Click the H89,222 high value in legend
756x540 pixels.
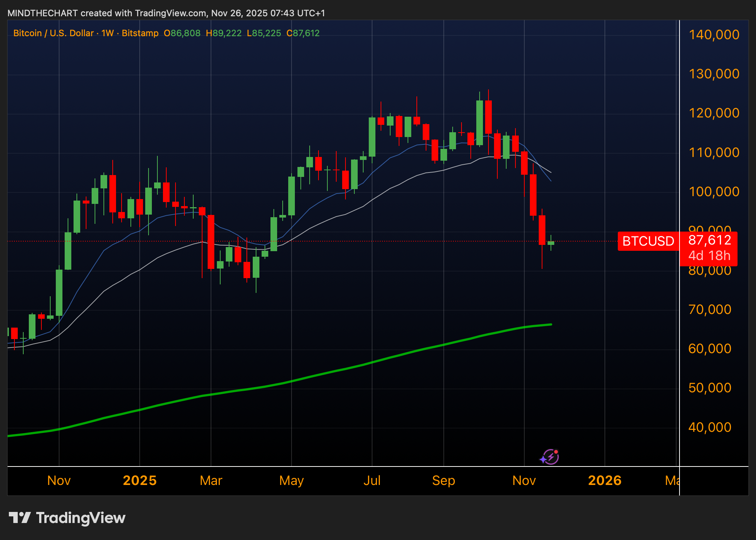pos(224,33)
